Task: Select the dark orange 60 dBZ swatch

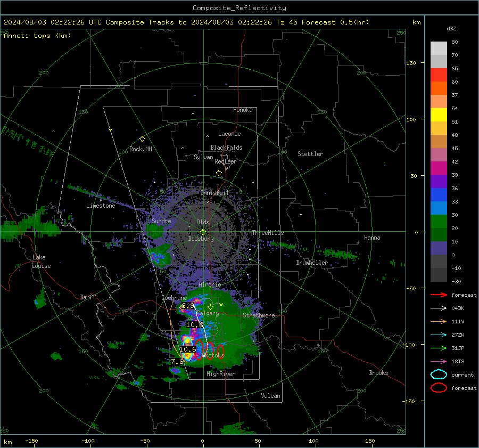Action: [x=439, y=88]
